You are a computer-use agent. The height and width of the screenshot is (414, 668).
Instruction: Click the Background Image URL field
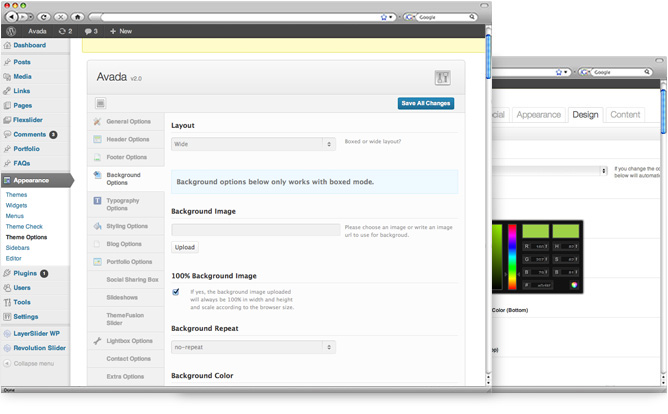tap(255, 230)
